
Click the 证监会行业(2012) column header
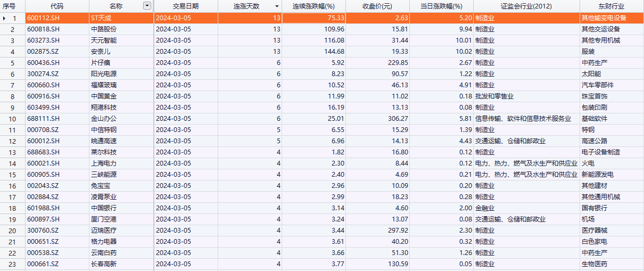[526, 6]
